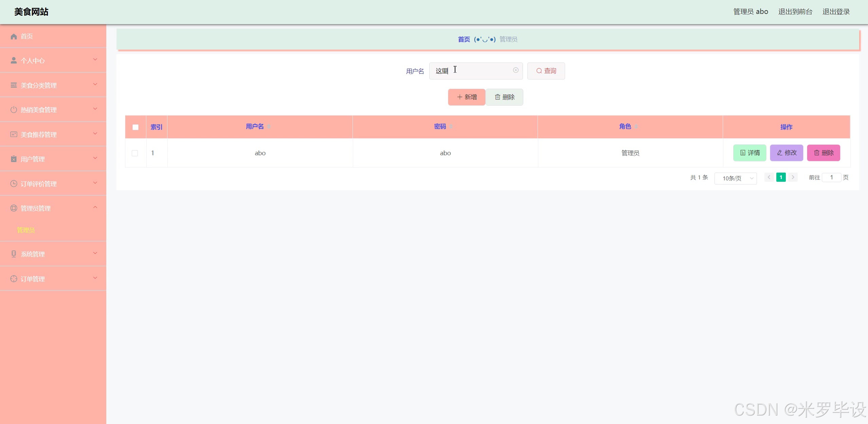Expand the 系统管理 menu chevron
The height and width of the screenshot is (424, 868).
[x=95, y=253]
